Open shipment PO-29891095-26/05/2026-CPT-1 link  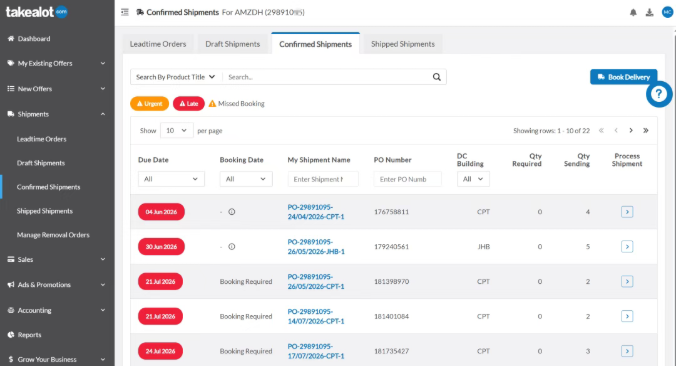316,282
